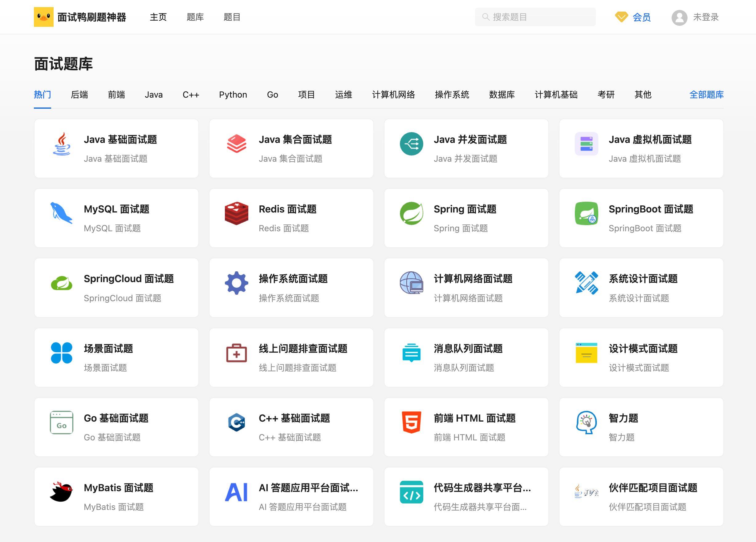The width and height of the screenshot is (756, 542).
Task: Switch to the 其他 tab
Action: [643, 95]
